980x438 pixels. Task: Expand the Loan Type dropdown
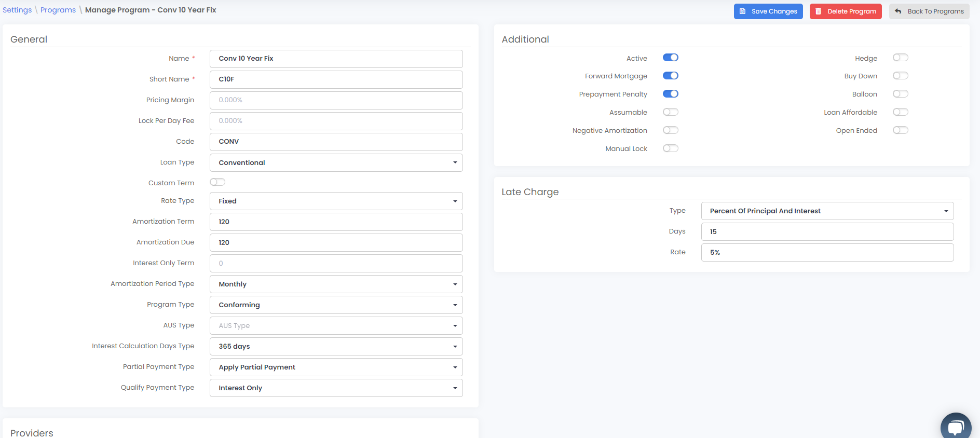pos(336,162)
